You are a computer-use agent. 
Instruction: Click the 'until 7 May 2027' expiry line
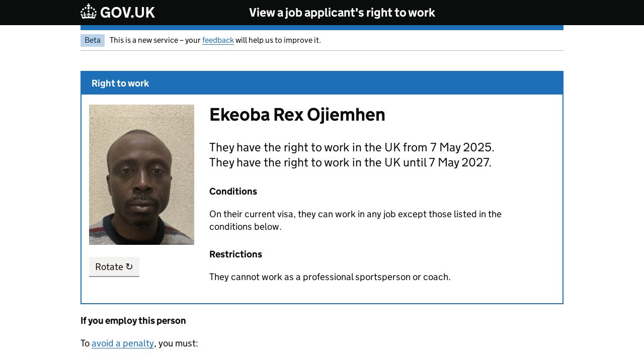tap(350, 162)
